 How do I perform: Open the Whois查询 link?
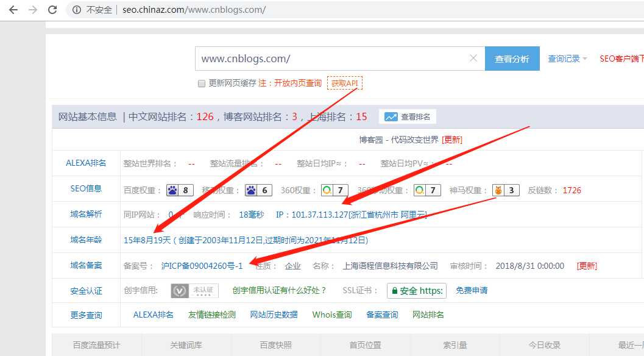click(332, 315)
